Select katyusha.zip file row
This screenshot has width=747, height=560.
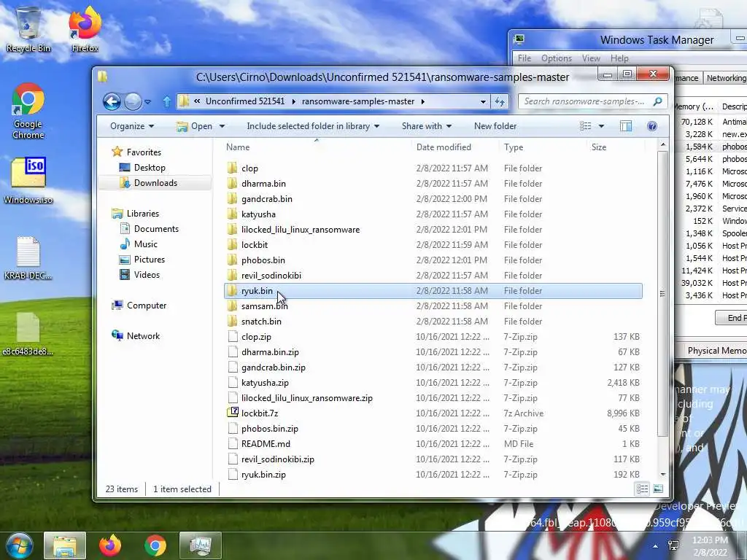(x=433, y=382)
